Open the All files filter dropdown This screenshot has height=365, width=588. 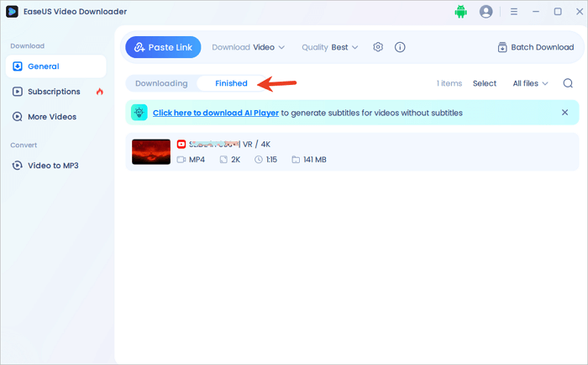(530, 83)
